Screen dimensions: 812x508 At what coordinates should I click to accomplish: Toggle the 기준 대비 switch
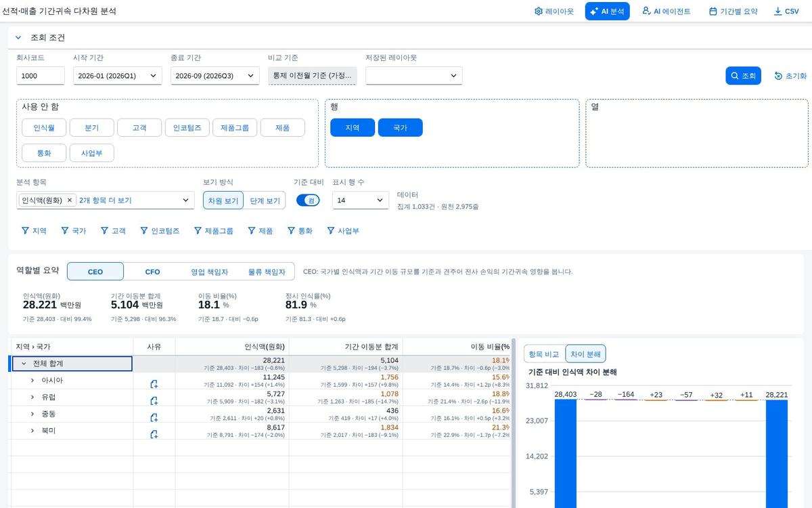(x=308, y=200)
